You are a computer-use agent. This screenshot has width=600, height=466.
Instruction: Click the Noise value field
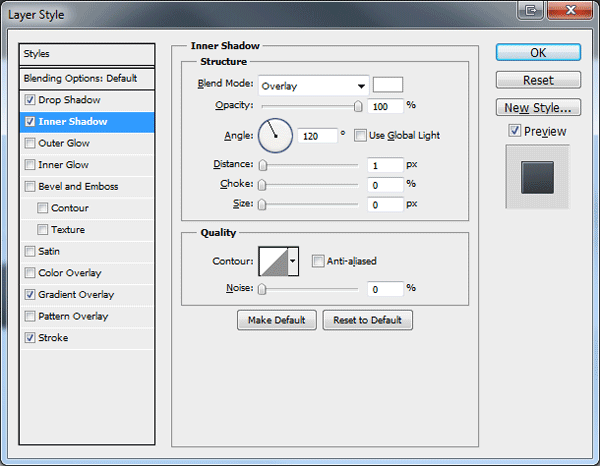[x=385, y=289]
